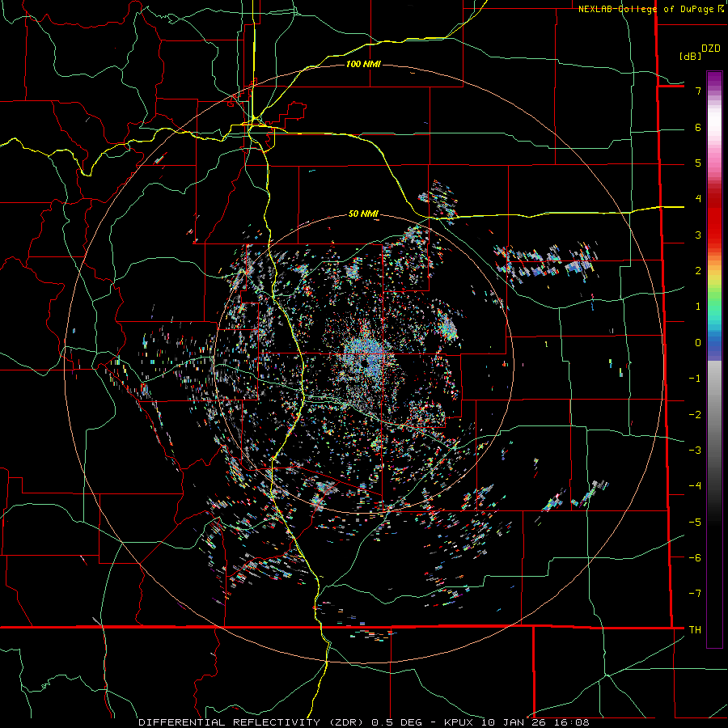Click the 4 value on the dB scale
Viewport: 728px width, 728px height.
(698, 199)
